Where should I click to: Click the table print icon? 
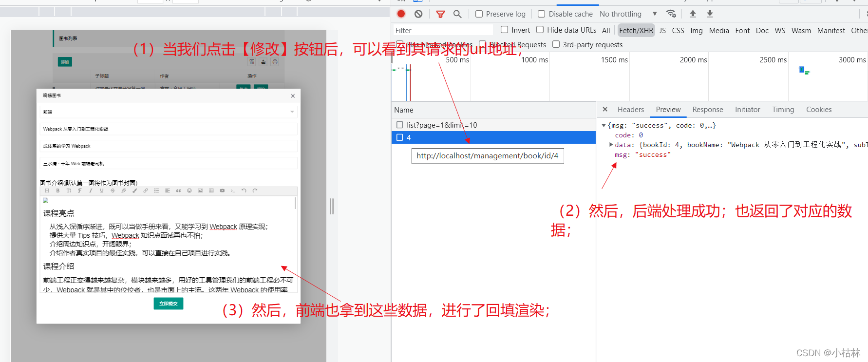pyautogui.click(x=275, y=62)
